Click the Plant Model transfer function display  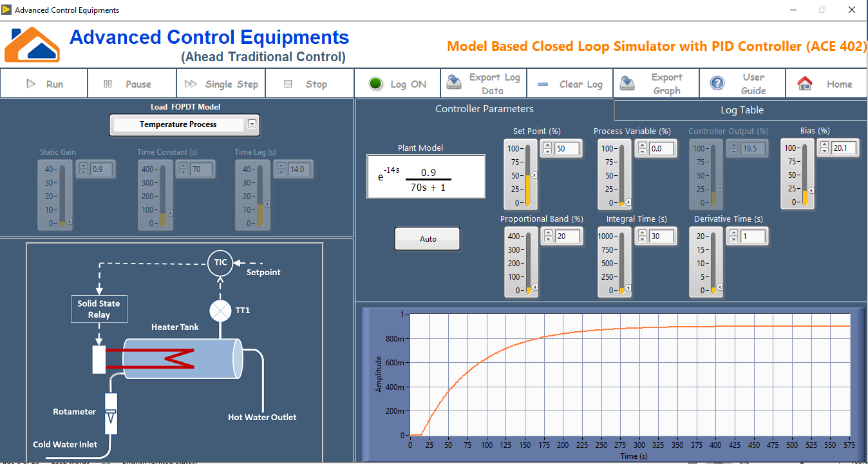426,177
